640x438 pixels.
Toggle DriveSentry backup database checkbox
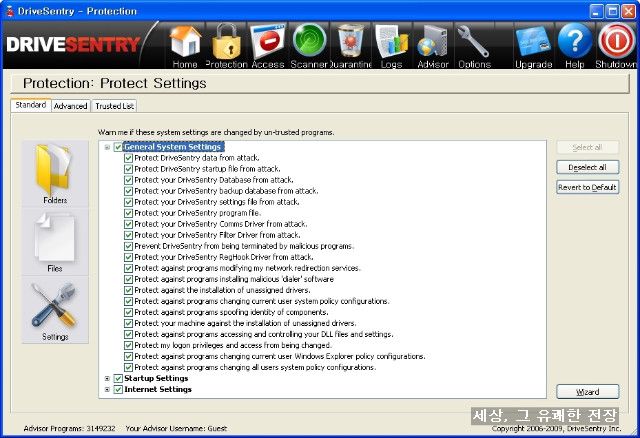(128, 191)
